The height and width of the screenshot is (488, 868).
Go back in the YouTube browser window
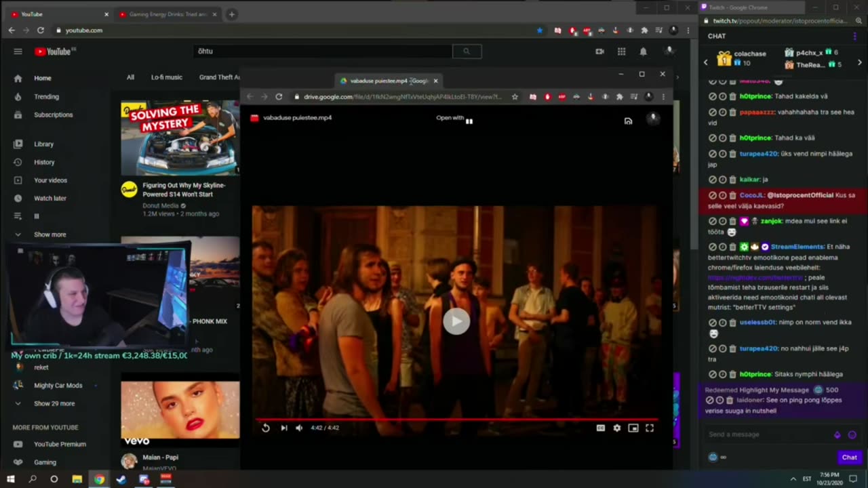12,30
